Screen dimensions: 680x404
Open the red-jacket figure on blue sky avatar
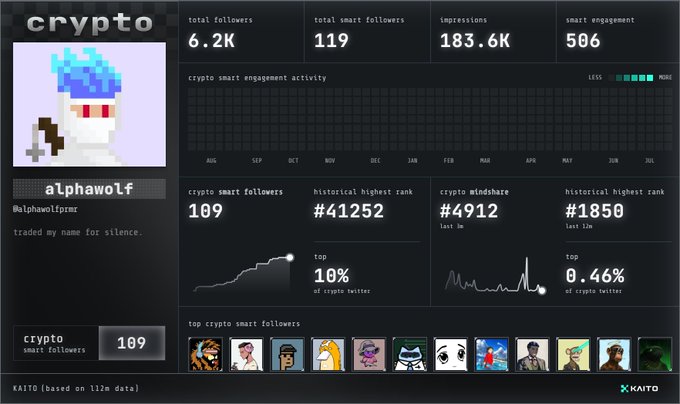click(x=491, y=354)
